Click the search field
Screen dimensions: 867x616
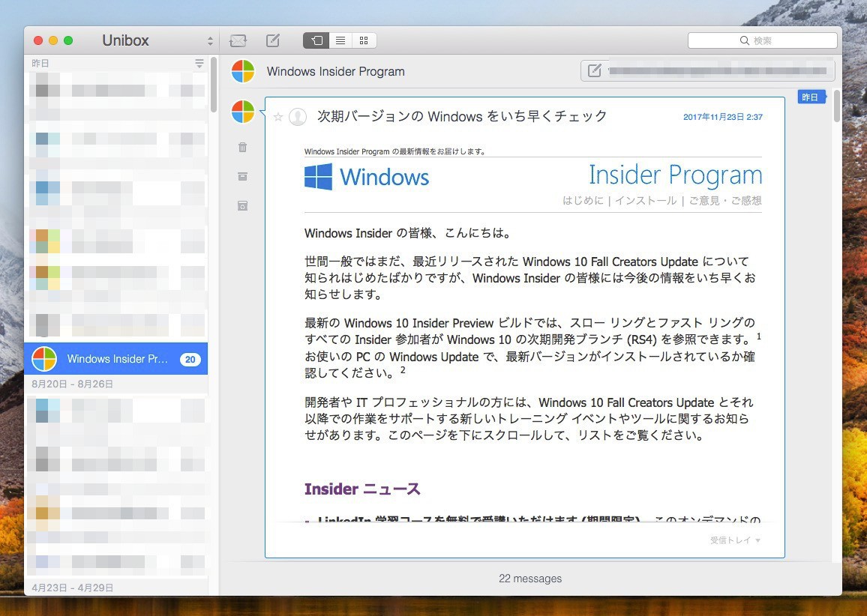[762, 40]
